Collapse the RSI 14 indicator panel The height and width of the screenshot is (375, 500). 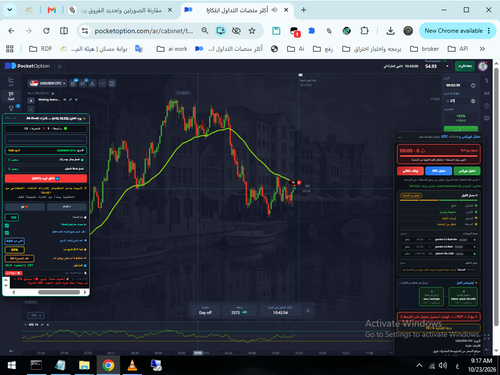click(x=26, y=325)
